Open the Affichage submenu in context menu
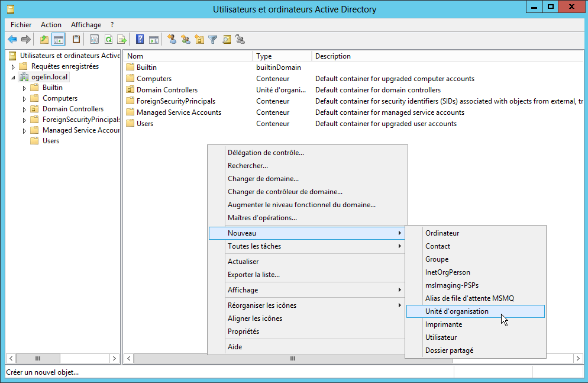This screenshot has width=588, height=383. click(x=243, y=290)
